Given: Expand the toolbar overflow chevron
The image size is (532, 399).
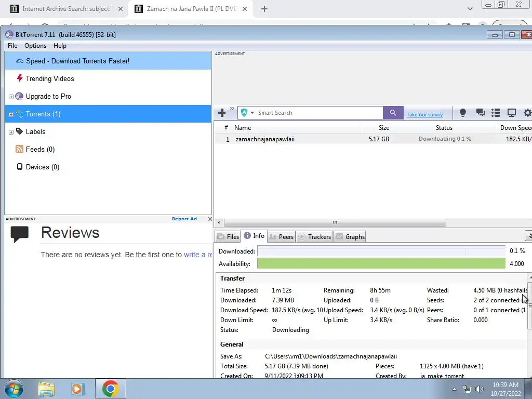Looking at the screenshot, I should [x=232, y=109].
